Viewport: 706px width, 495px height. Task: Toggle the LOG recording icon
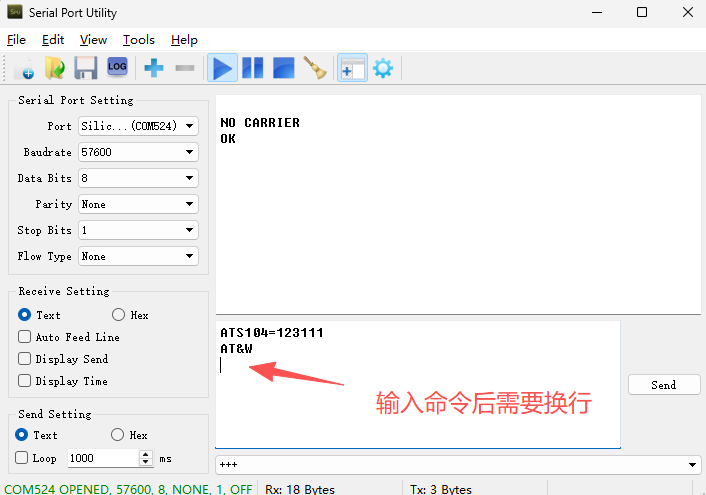click(117, 67)
